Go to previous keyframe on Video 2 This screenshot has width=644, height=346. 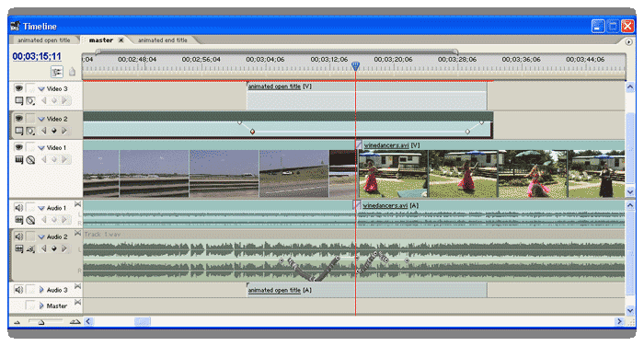[x=43, y=131]
